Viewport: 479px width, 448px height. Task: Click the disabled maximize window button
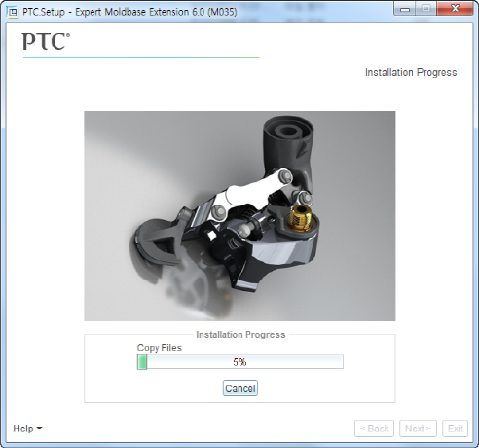click(x=425, y=9)
